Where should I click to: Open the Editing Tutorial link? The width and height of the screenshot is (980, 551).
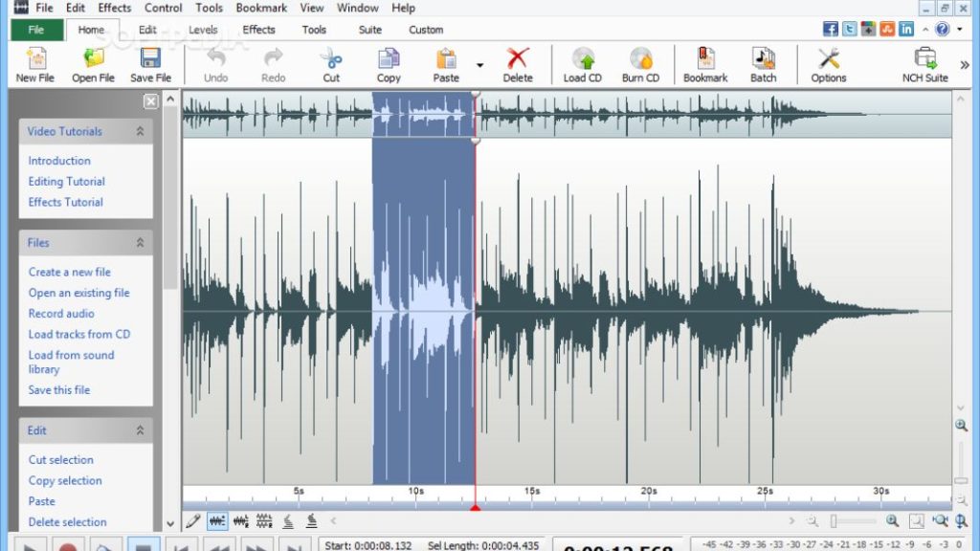[x=66, y=182]
